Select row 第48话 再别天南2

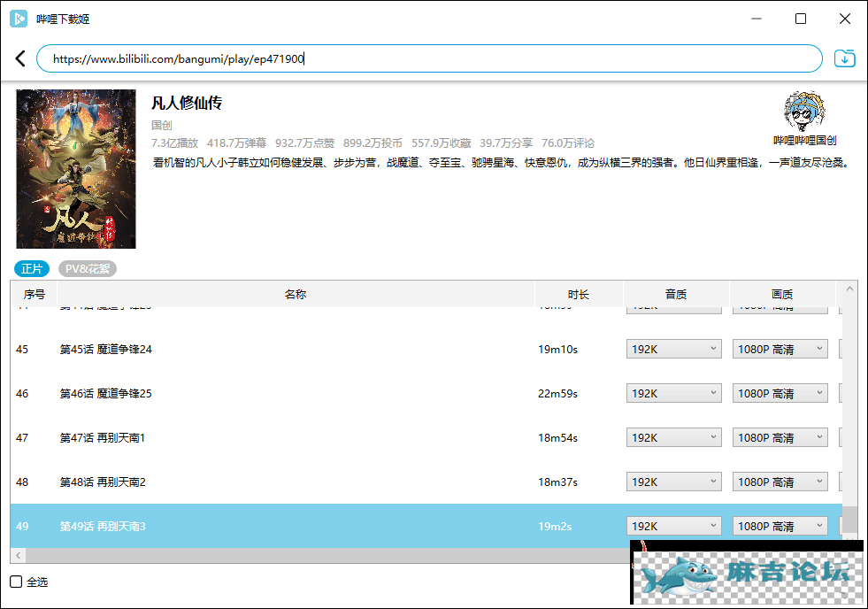coord(426,482)
